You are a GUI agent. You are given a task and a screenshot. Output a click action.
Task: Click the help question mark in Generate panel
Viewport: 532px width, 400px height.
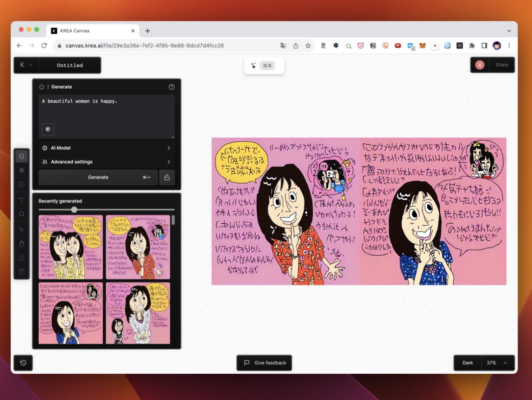[172, 87]
